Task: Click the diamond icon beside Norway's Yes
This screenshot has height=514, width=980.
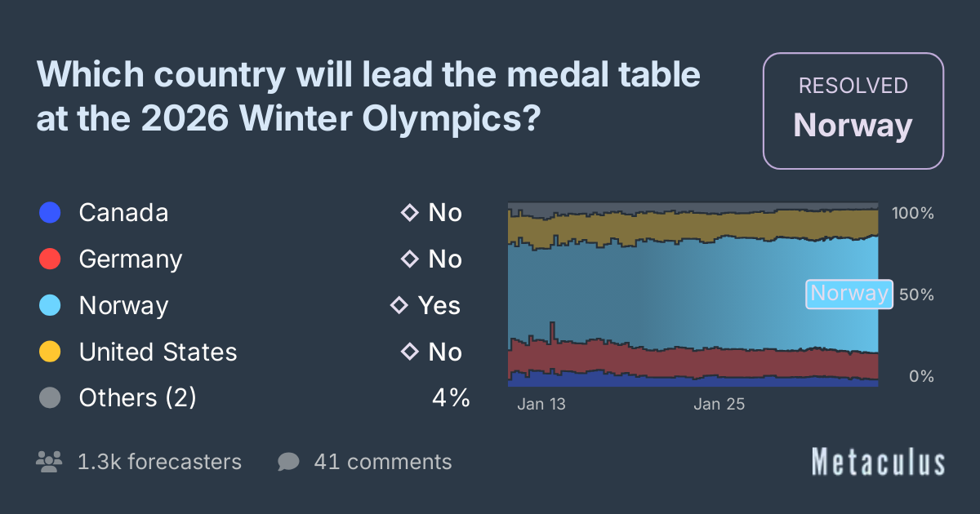Action: coord(399,306)
